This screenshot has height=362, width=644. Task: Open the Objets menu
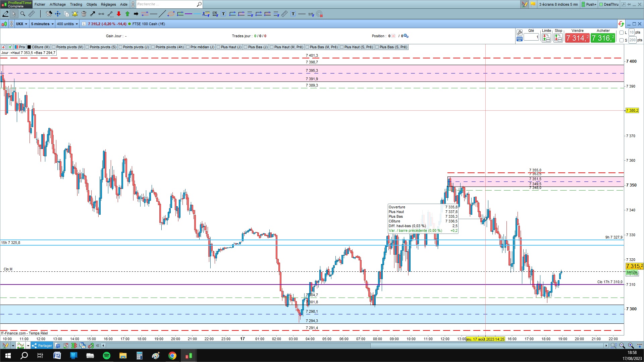click(x=92, y=4)
